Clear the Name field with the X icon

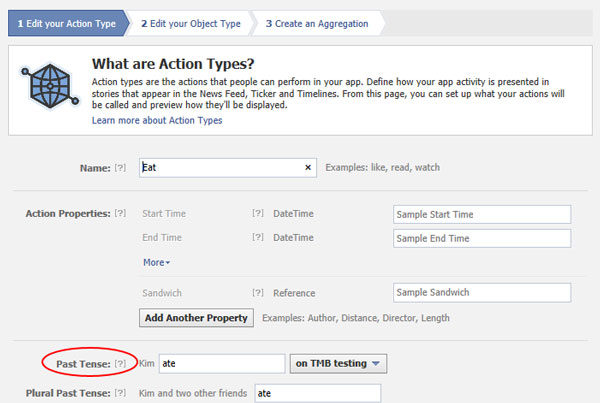[x=308, y=168]
